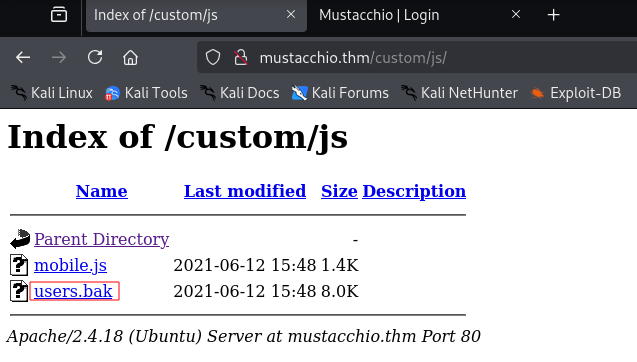
Task: Go forward one page
Action: (x=59, y=57)
